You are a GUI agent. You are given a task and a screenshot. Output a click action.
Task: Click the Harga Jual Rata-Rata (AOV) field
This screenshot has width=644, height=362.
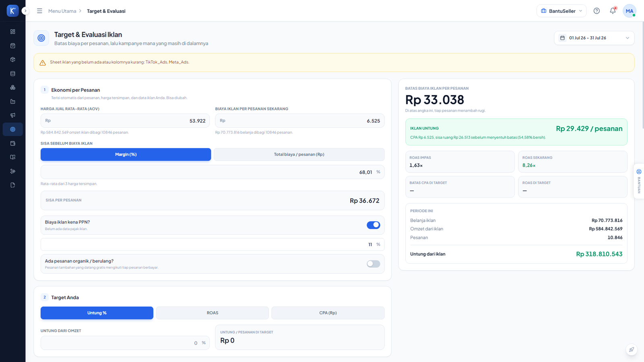click(125, 121)
